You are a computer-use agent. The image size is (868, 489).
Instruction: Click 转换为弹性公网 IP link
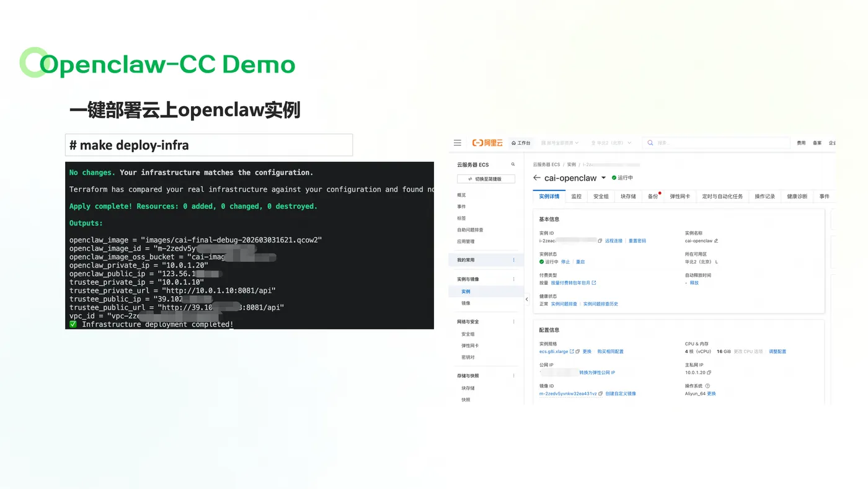pyautogui.click(x=597, y=372)
